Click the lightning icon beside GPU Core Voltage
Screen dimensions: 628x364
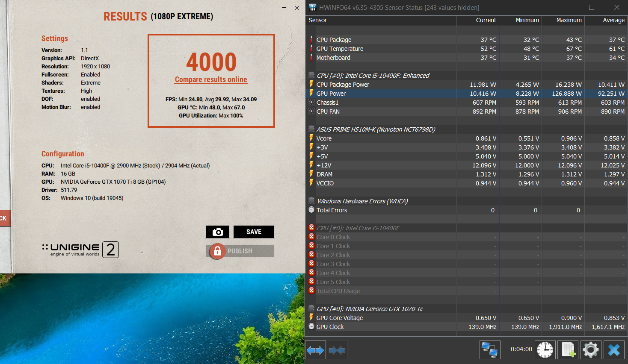click(311, 317)
